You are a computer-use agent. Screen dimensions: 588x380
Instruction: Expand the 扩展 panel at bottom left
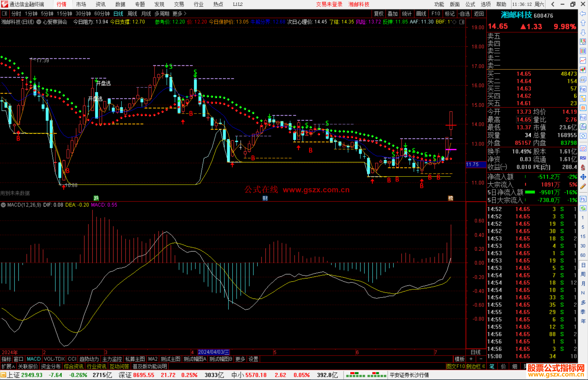[8, 366]
